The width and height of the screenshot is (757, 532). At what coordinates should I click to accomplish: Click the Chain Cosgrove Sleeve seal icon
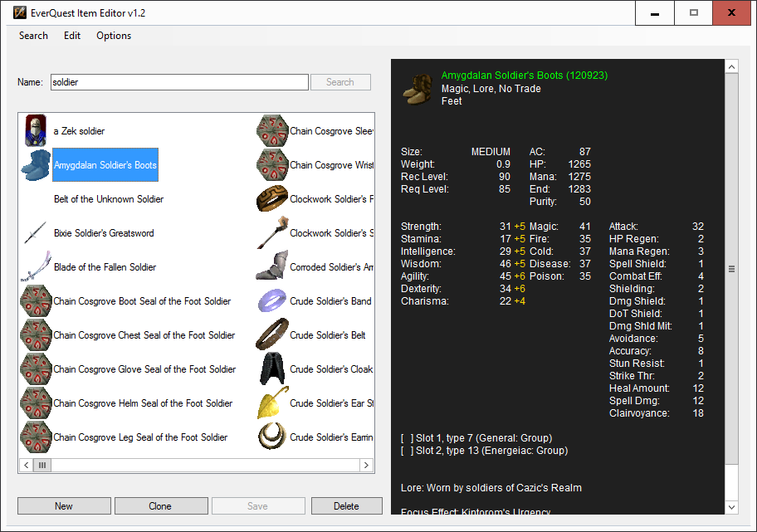click(x=272, y=131)
